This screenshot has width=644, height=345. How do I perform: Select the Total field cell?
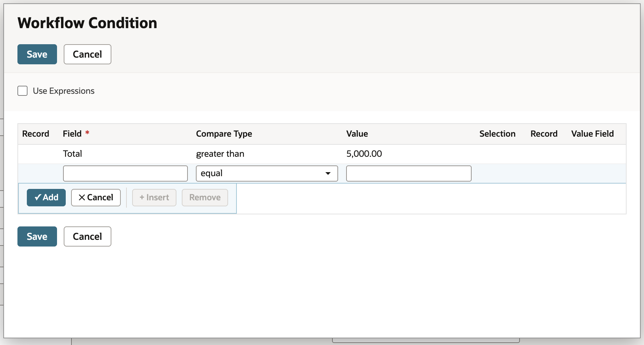tap(72, 154)
